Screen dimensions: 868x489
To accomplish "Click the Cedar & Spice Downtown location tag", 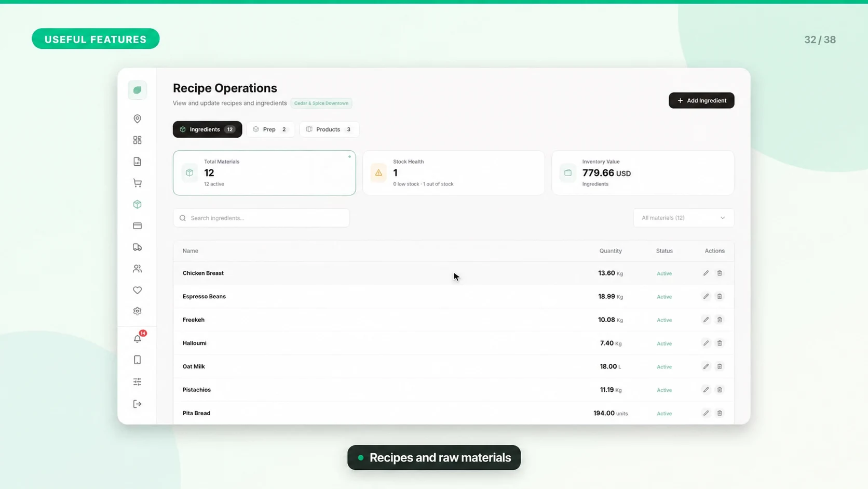I will (x=321, y=103).
